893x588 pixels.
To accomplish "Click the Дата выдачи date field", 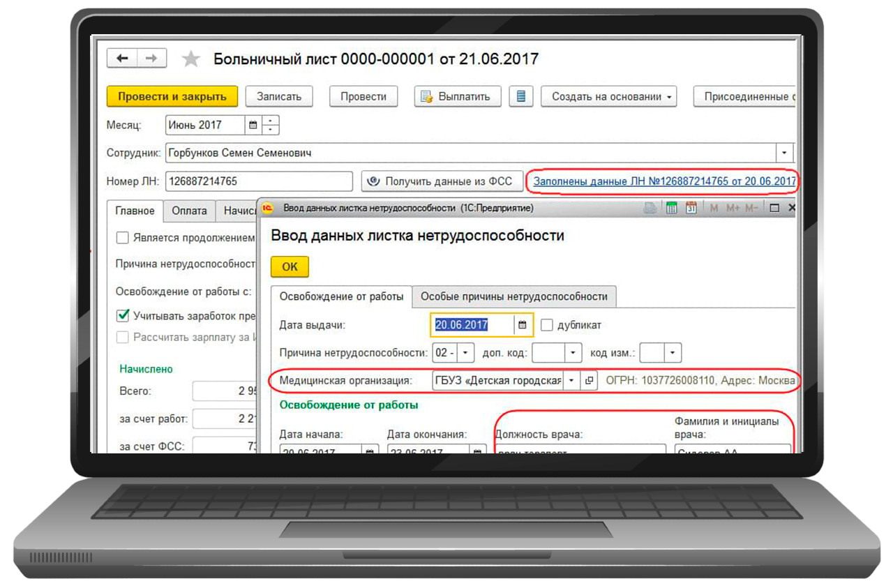I will (473, 325).
